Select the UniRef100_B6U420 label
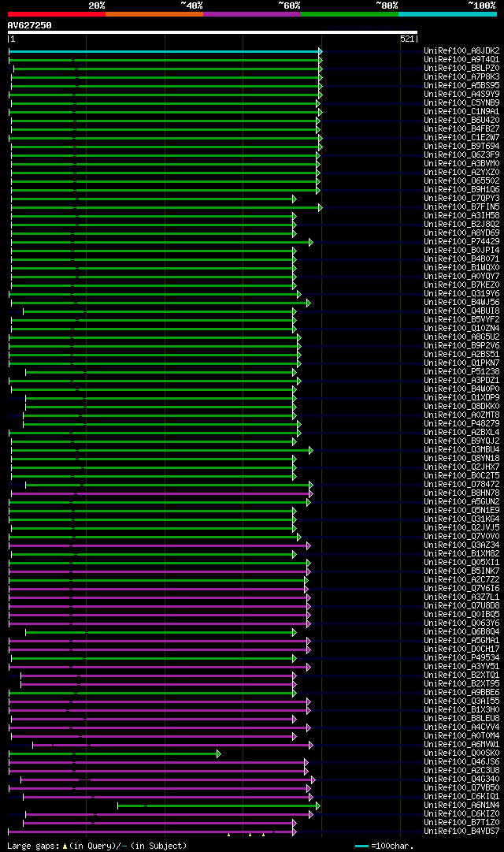 [x=461, y=120]
